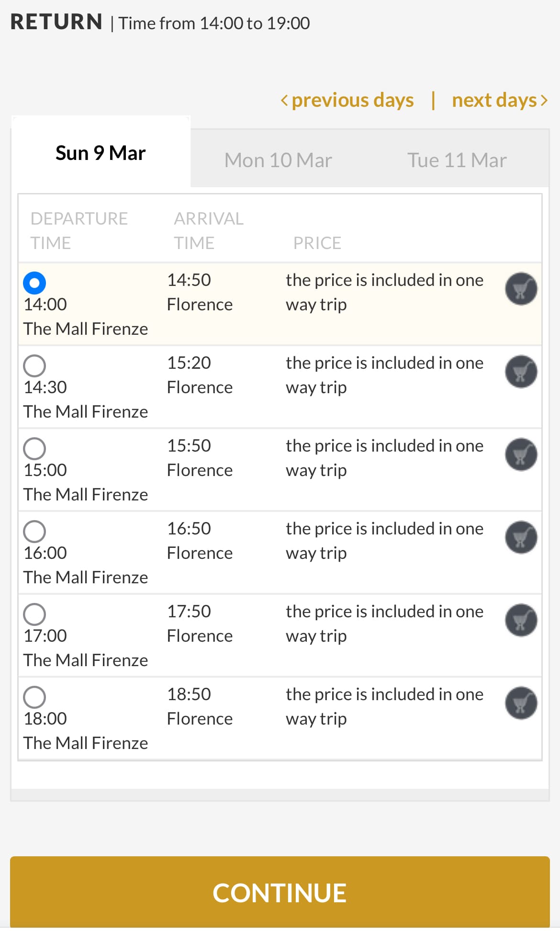
Task: Click the cart icon for 14:30 departure
Action: point(521,372)
